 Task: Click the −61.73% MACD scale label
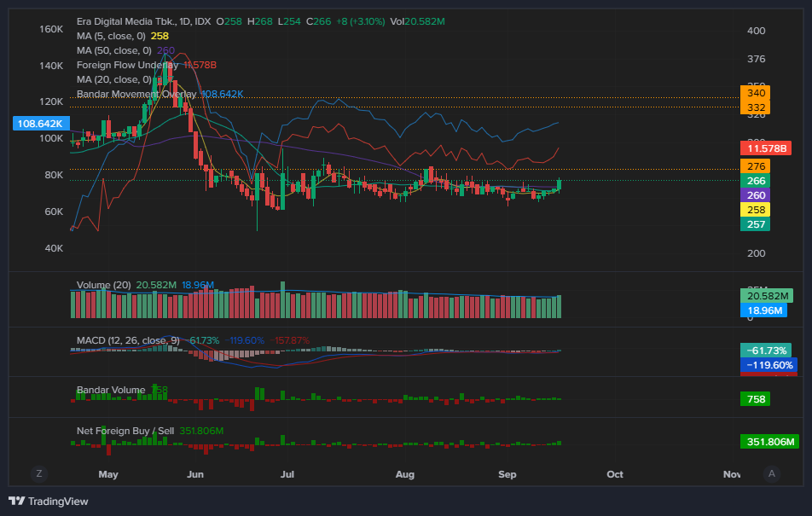[x=766, y=351]
